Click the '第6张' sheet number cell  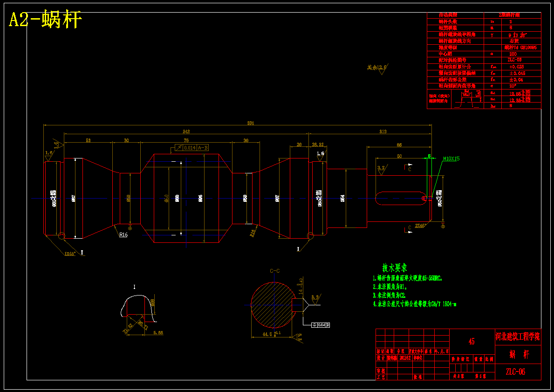[480, 377]
